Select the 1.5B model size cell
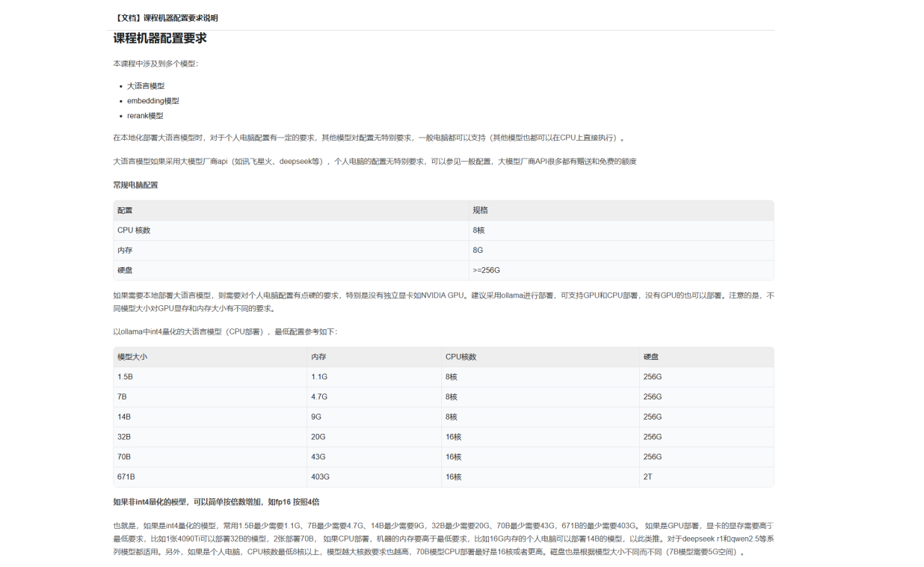This screenshot has width=924, height=567. coord(125,377)
